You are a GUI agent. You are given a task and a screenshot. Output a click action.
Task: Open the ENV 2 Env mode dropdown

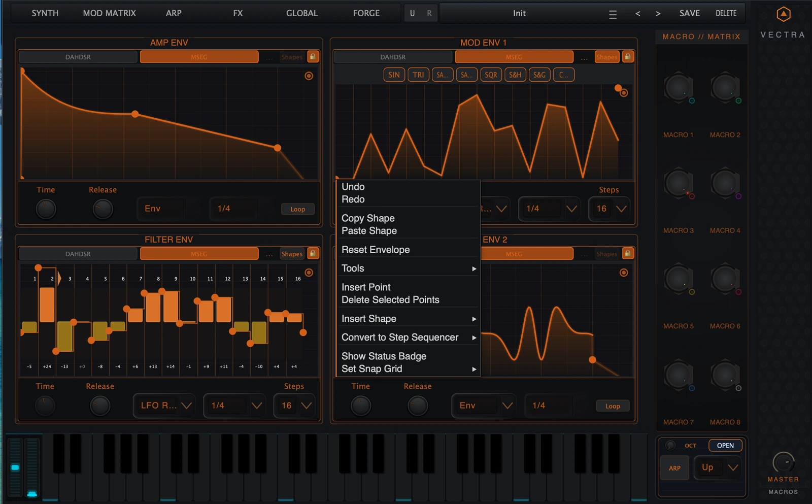click(484, 406)
